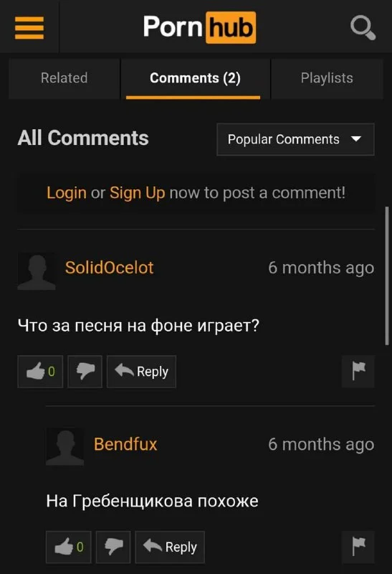Reply to SolidOcelot's comment

pos(141,371)
